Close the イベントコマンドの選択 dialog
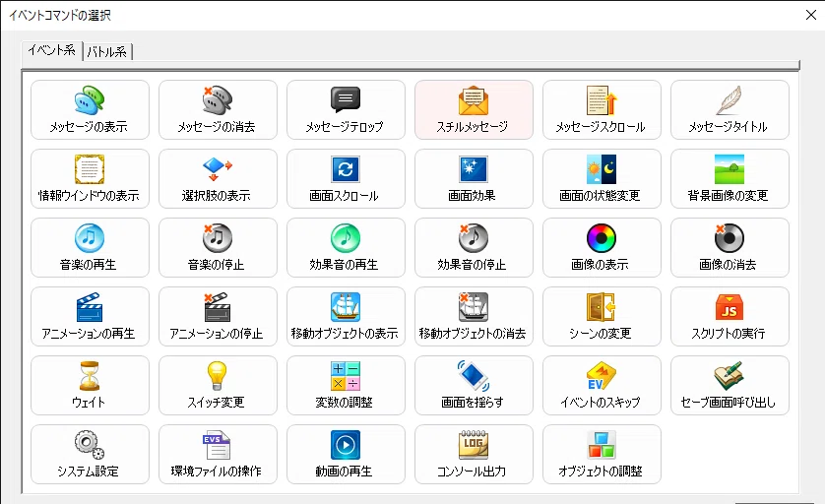This screenshot has width=825, height=504. click(x=811, y=15)
